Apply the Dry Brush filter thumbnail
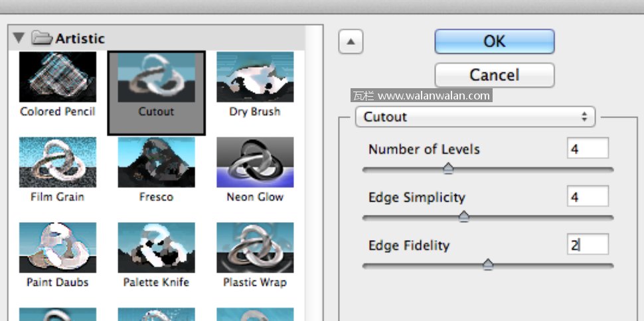Image resolution: width=644 pixels, height=321 pixels. [255, 78]
